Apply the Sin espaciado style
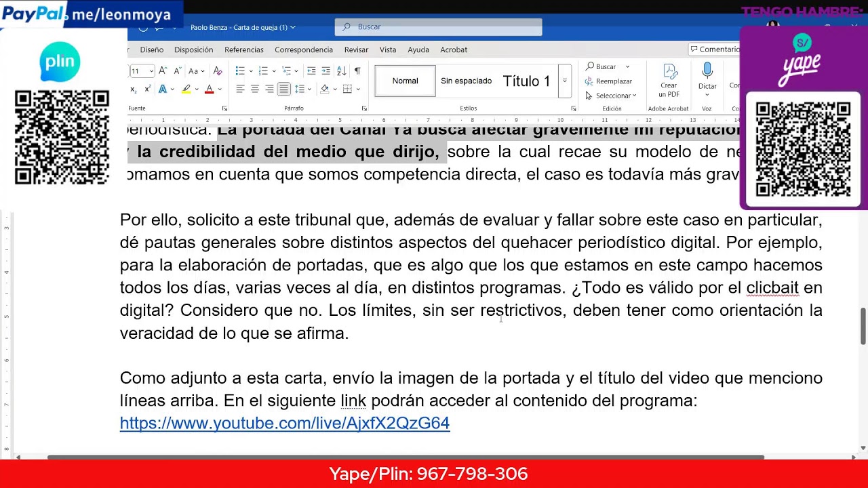This screenshot has height=488, width=868. [x=466, y=81]
